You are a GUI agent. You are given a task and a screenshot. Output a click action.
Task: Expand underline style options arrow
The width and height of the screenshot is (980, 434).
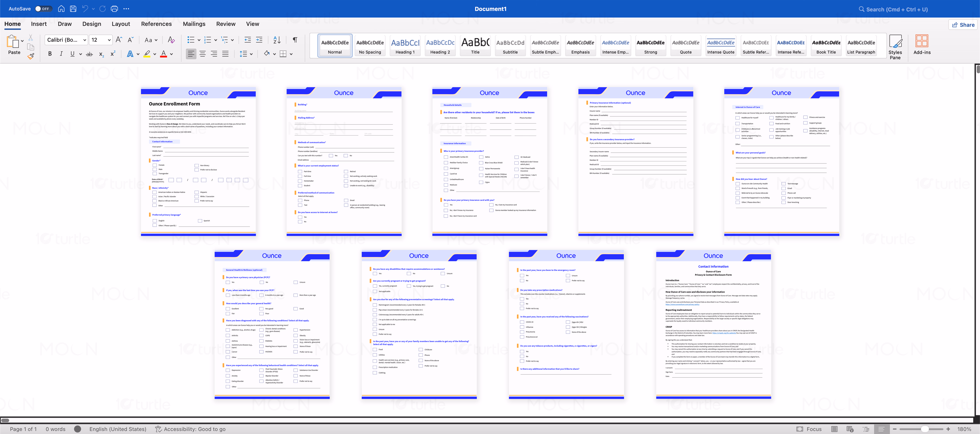(x=80, y=54)
